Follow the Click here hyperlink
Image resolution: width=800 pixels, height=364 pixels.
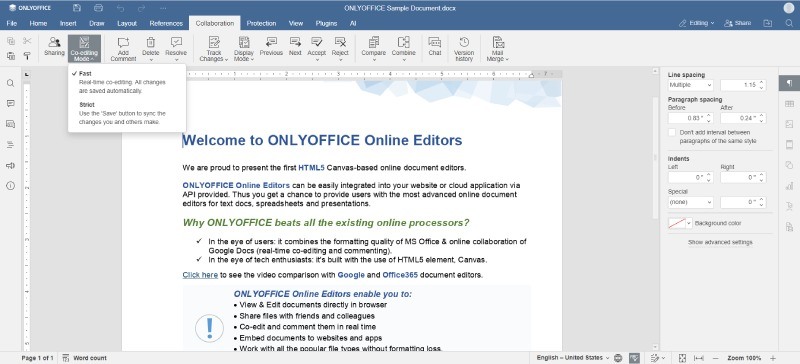(200, 275)
